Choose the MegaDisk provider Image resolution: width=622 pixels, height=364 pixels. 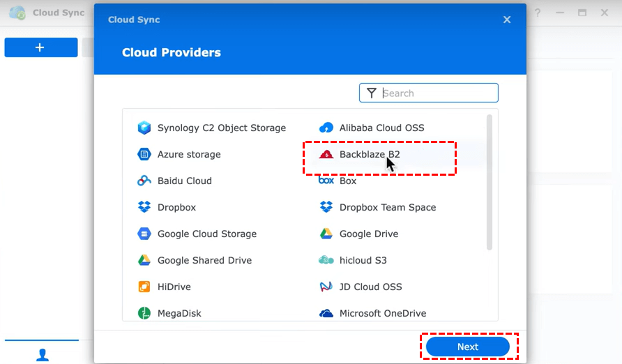pyautogui.click(x=179, y=313)
